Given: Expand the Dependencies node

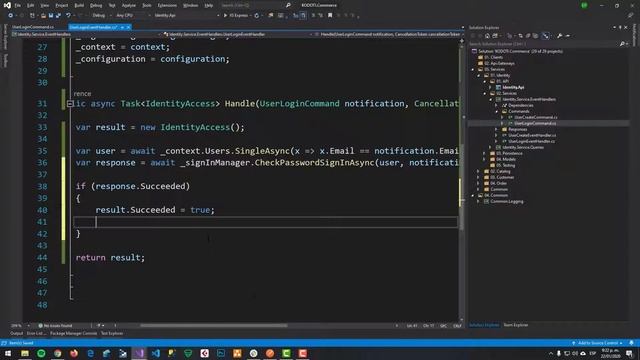Looking at the screenshot, I should click(x=497, y=105).
